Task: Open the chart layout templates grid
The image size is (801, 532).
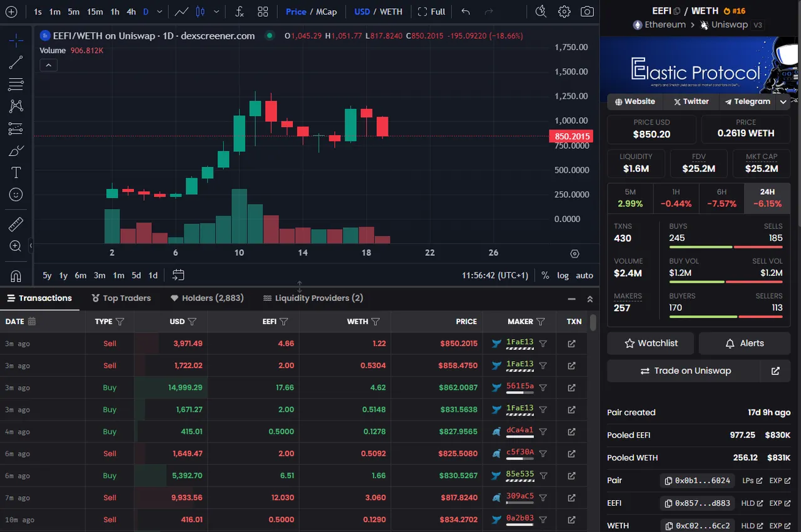Action: point(263,11)
